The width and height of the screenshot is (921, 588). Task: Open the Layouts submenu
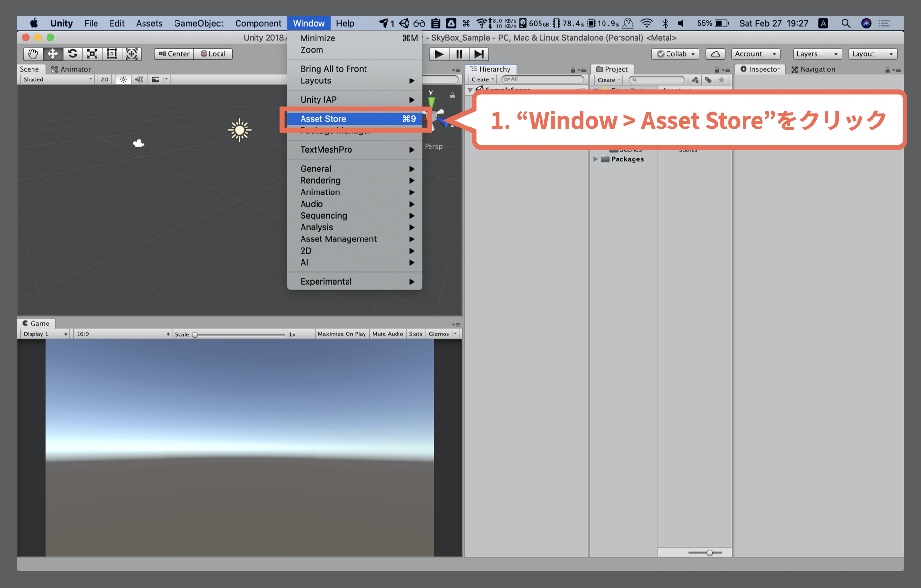[x=355, y=81]
